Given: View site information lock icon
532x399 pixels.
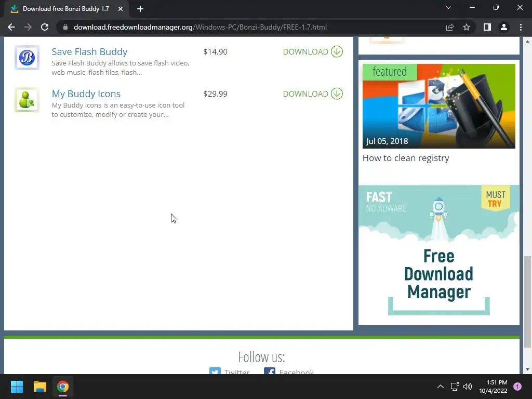Looking at the screenshot, I should pyautogui.click(x=65, y=27).
